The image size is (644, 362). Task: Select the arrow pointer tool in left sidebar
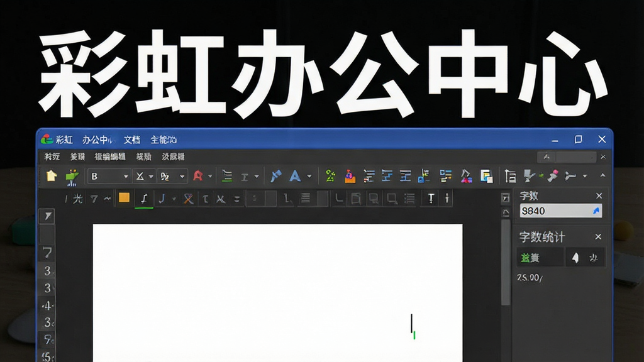click(47, 216)
